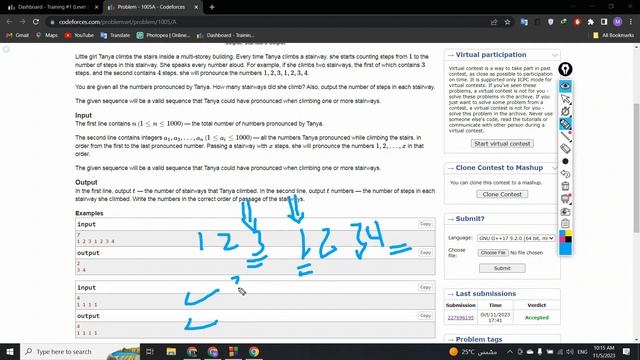
Task: Toggle the eye visibility button in annotation toolbar
Action: [565, 86]
